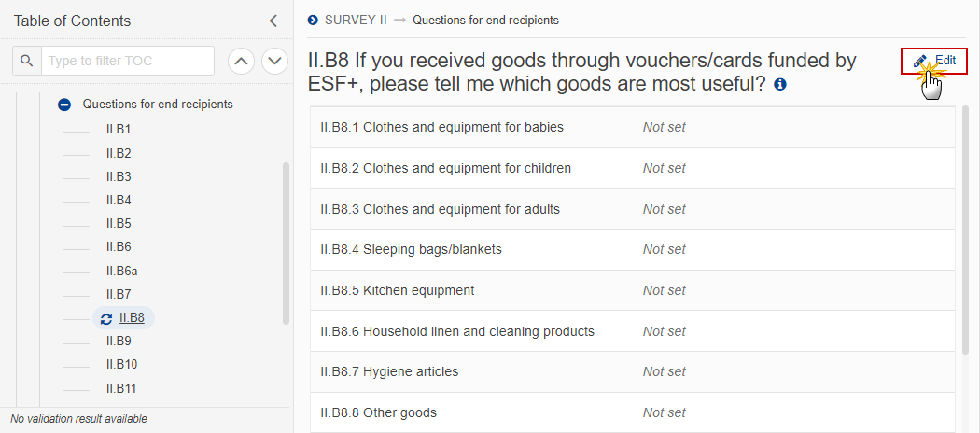Click the SURVEY II breadcrumb
The image size is (980, 433).
(x=356, y=20)
